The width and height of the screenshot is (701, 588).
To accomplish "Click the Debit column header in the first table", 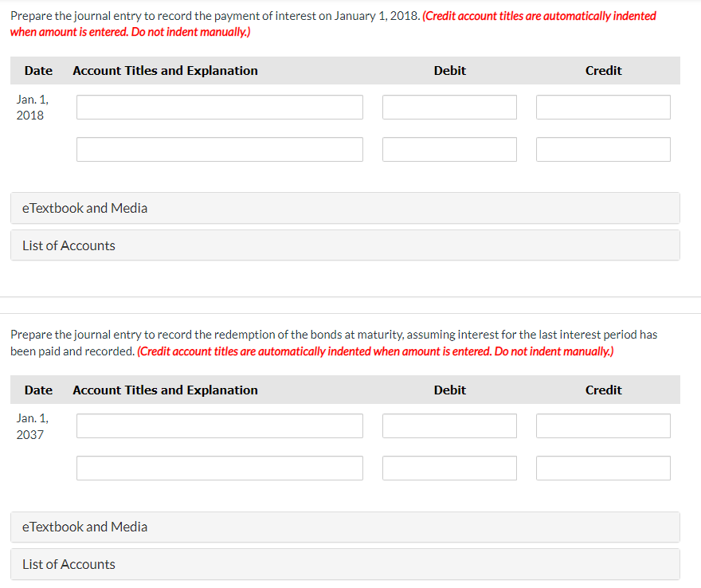I will 449,70.
